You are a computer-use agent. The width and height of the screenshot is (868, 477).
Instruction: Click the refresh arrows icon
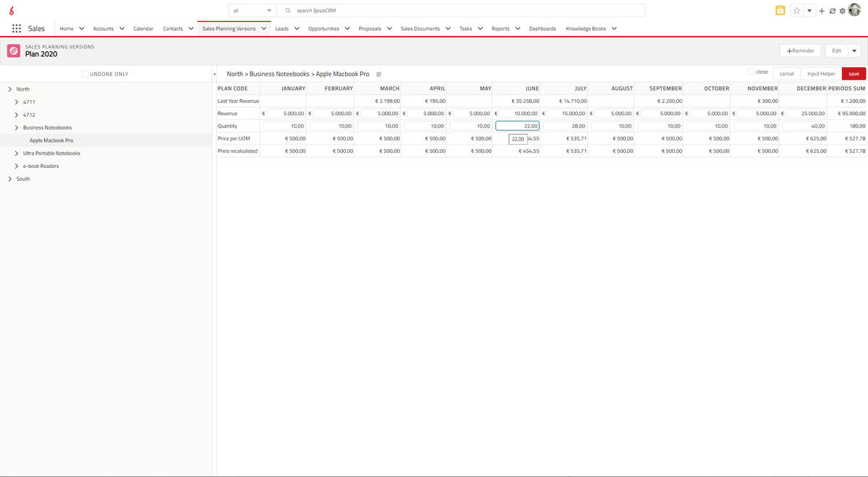click(832, 11)
